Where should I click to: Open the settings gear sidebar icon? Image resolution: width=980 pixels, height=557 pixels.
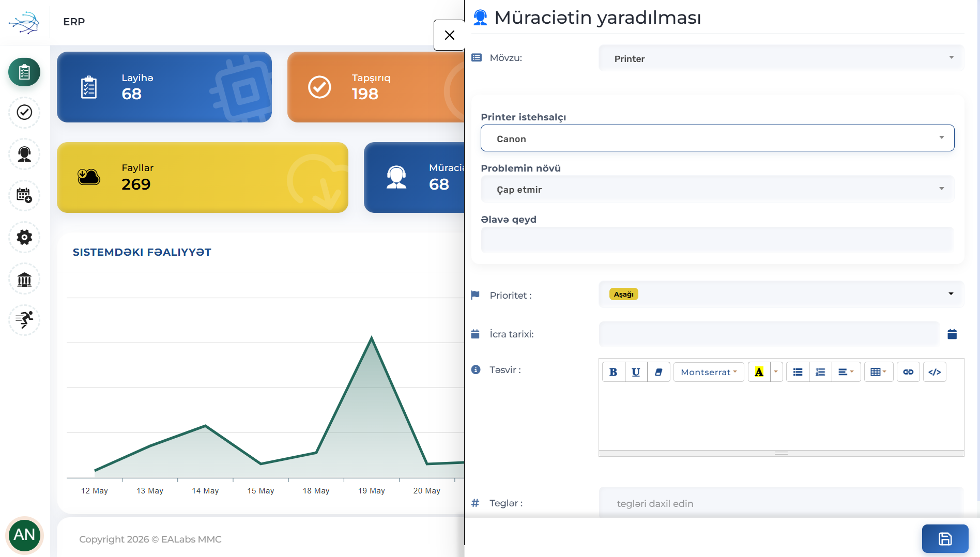pyautogui.click(x=24, y=237)
